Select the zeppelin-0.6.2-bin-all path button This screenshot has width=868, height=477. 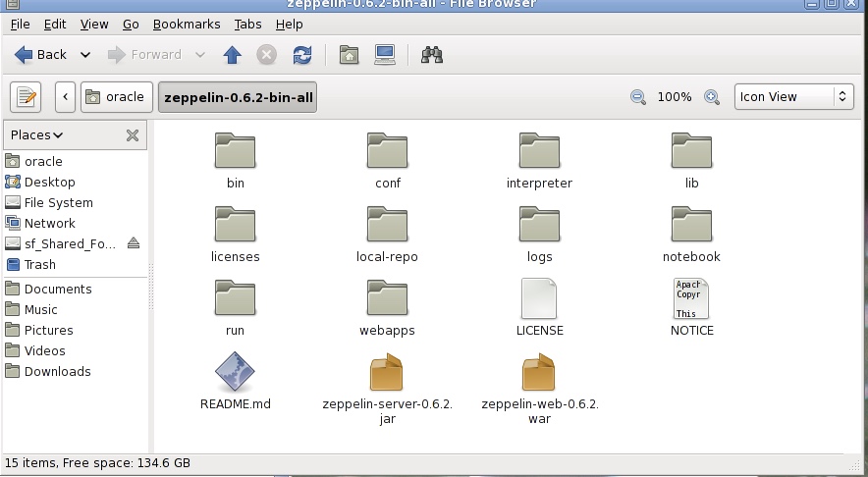238,97
